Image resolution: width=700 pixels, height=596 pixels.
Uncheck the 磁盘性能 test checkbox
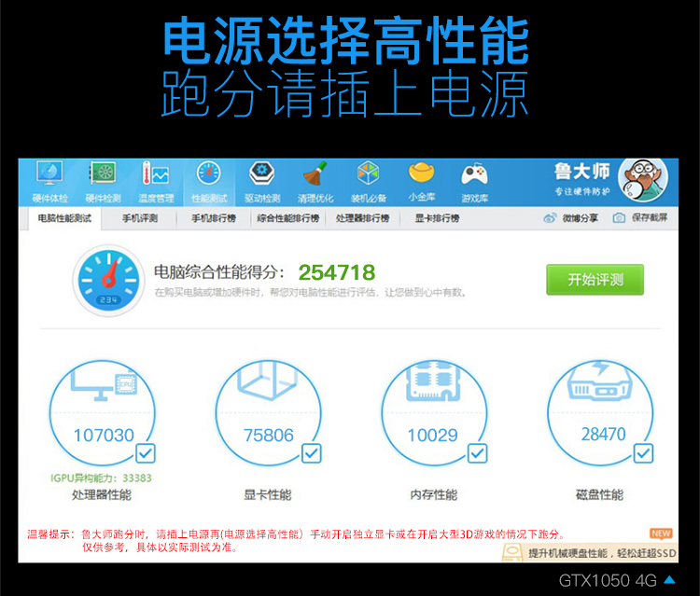tap(644, 453)
